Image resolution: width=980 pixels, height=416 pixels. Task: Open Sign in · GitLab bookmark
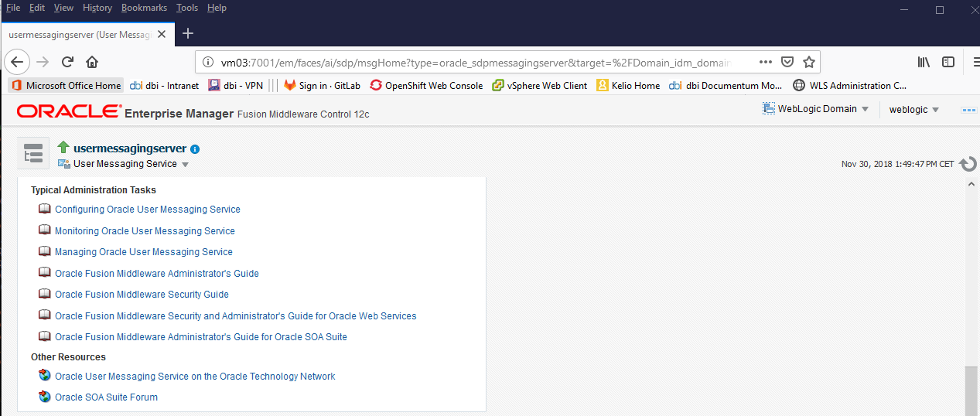pyautogui.click(x=322, y=86)
